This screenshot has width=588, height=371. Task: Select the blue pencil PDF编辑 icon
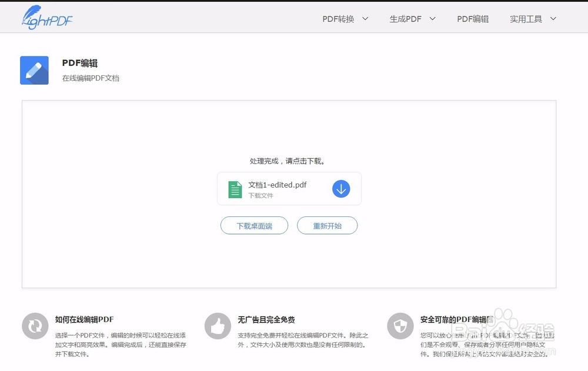point(34,70)
